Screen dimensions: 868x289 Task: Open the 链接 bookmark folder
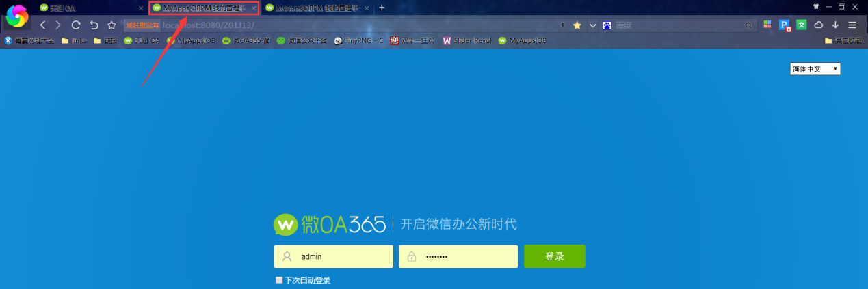click(x=105, y=40)
